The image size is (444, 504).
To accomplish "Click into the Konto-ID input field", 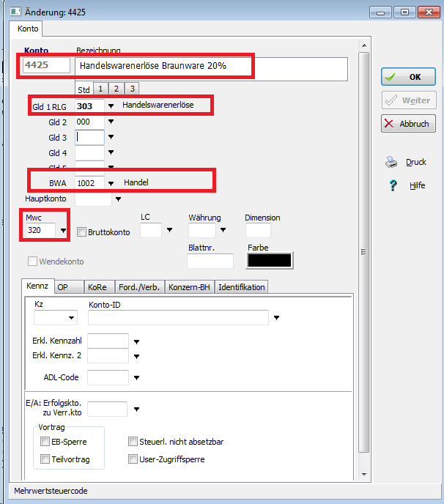I will [178, 318].
